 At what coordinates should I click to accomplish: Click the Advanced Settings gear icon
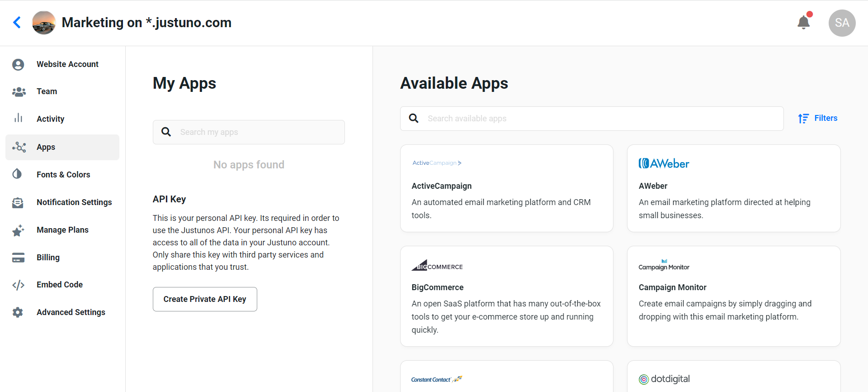tap(18, 312)
